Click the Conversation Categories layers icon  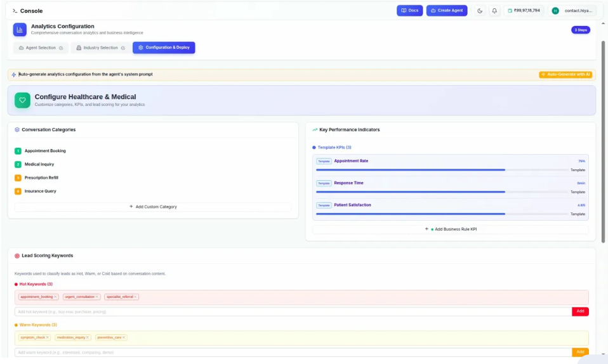coord(17,130)
